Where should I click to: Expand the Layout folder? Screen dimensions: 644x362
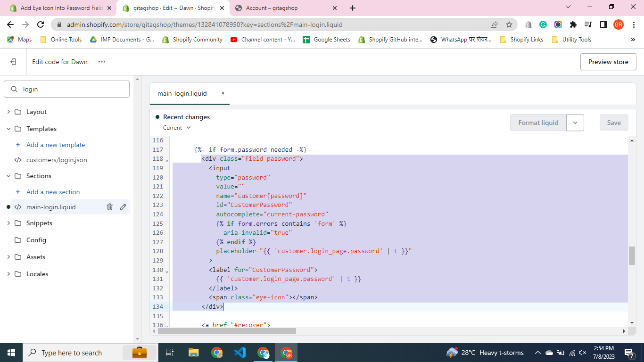[8, 112]
